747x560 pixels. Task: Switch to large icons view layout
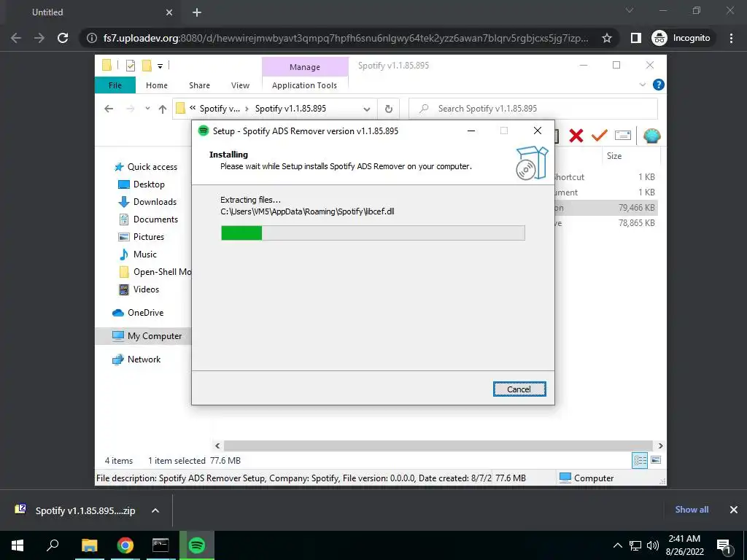click(656, 460)
